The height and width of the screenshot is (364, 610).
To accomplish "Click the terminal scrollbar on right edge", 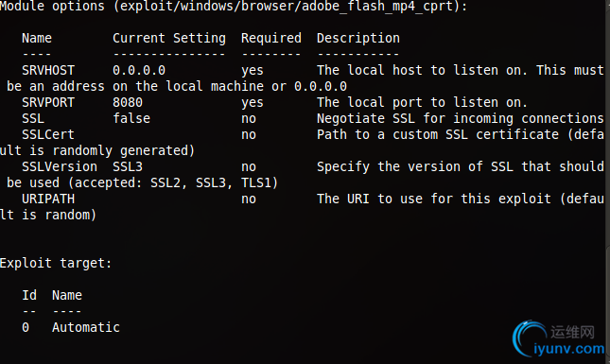I will pos(608,182).
